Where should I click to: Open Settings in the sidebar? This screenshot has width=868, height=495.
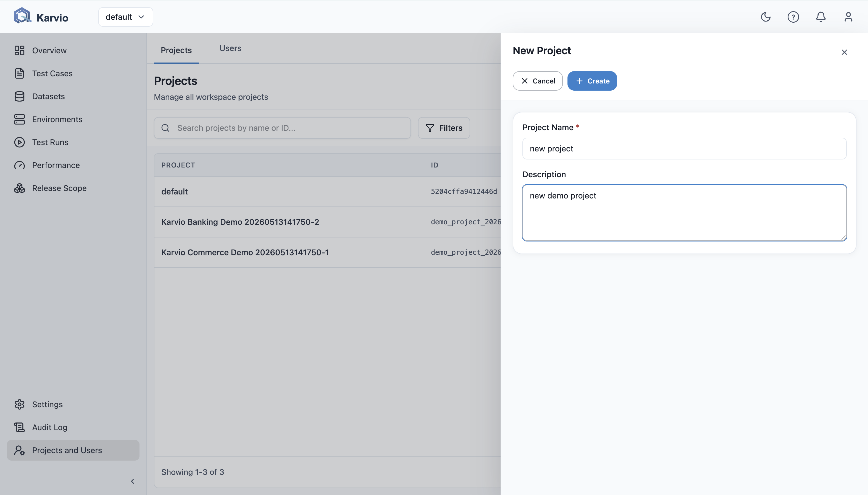click(73, 404)
